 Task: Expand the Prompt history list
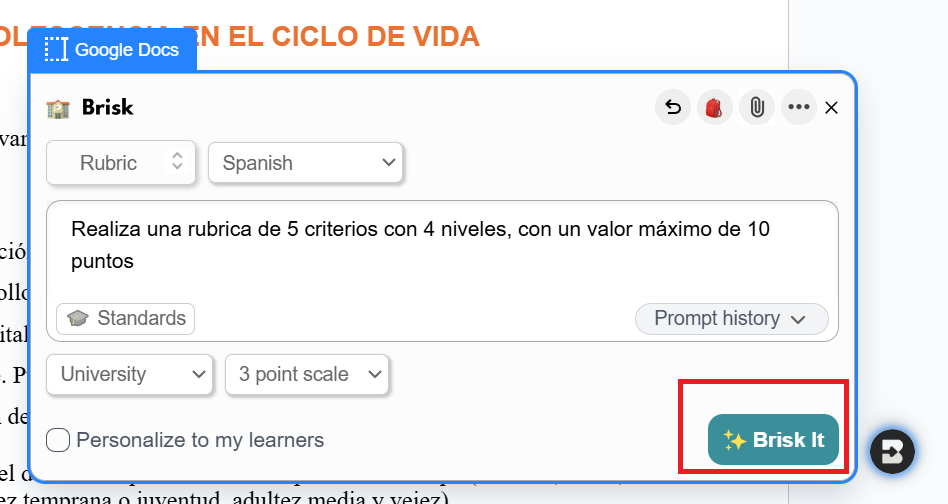pyautogui.click(x=731, y=319)
